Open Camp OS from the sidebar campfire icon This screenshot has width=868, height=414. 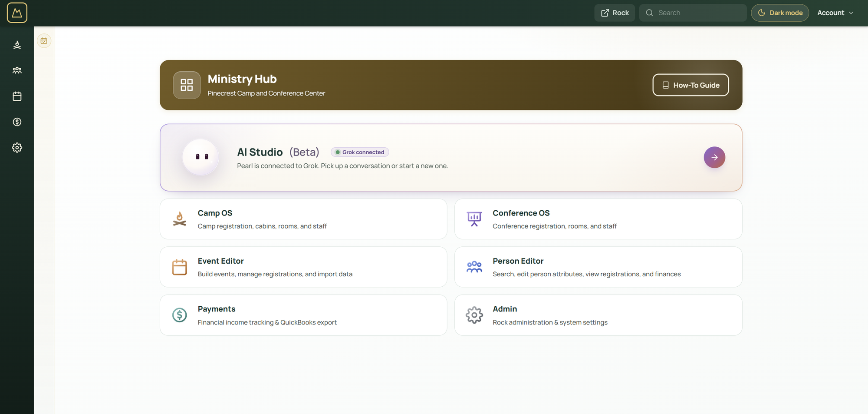tap(17, 45)
